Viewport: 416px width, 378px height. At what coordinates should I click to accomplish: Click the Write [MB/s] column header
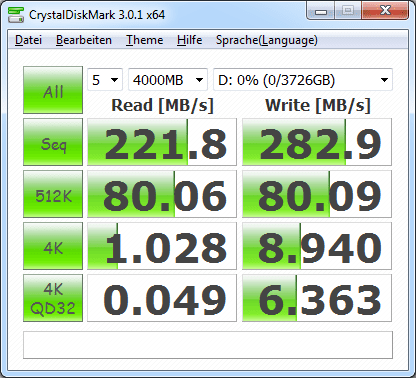coord(318,106)
